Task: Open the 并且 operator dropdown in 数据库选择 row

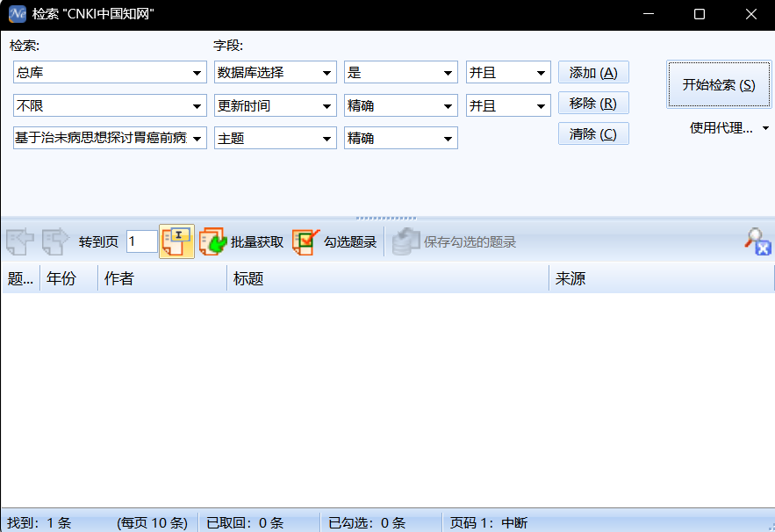Action: click(541, 73)
